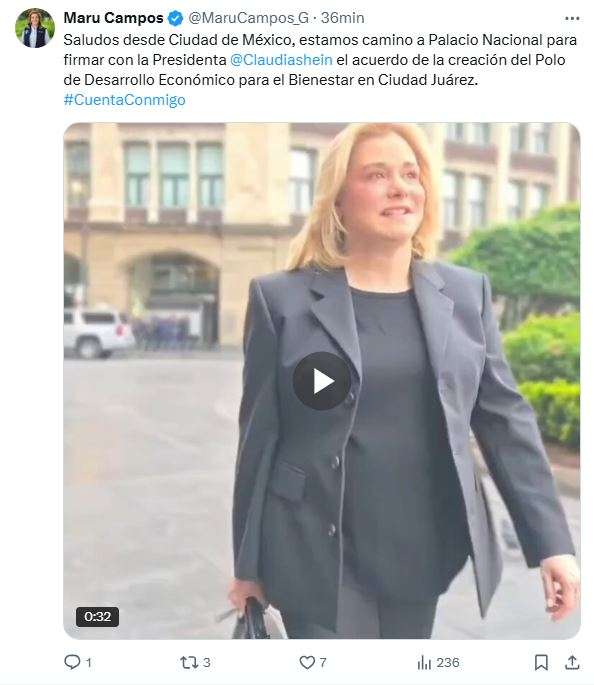Click the tweet text about Palacio Nacional
Viewport: 594px width, 685px height.
click(x=320, y=60)
